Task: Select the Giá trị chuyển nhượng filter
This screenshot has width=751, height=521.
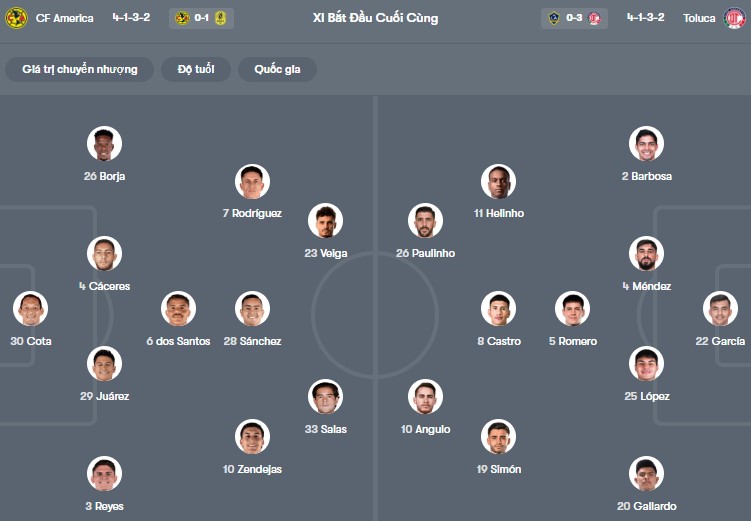Action: pyautogui.click(x=80, y=69)
